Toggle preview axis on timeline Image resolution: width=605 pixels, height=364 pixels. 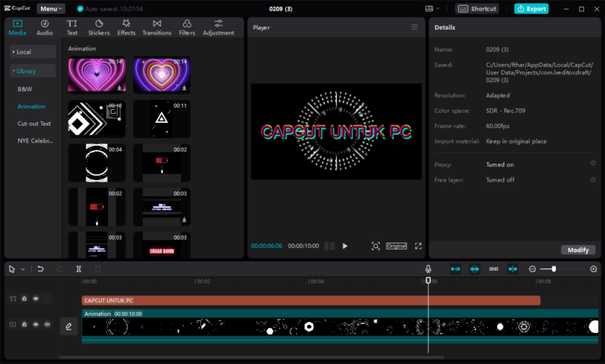[x=513, y=269]
